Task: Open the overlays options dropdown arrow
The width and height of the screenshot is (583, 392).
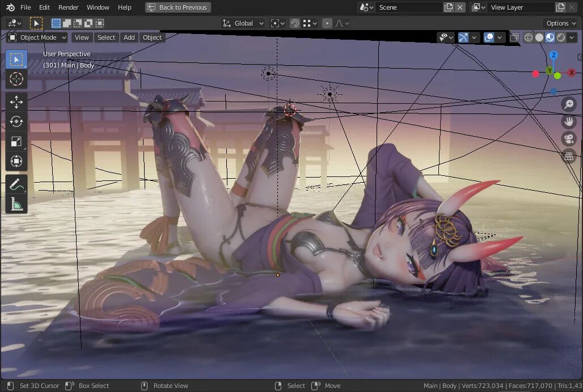Action: click(x=500, y=37)
